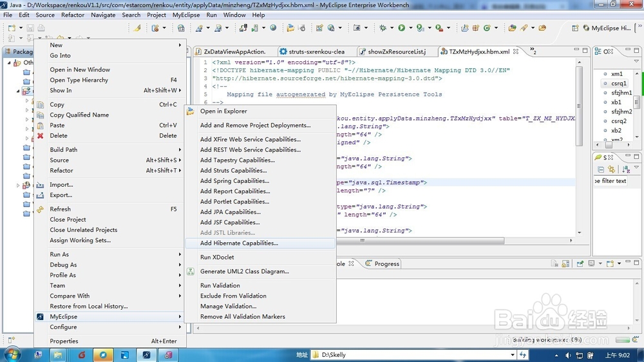The height and width of the screenshot is (362, 644).
Task: Select Add Hibernate Capabilities
Action: tap(260, 243)
